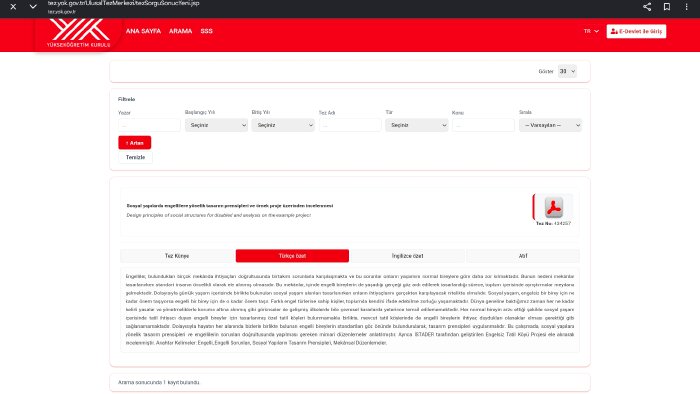The image size is (700, 394).
Task: Log in with E-Devlet ile Giriş
Action: coord(636,31)
